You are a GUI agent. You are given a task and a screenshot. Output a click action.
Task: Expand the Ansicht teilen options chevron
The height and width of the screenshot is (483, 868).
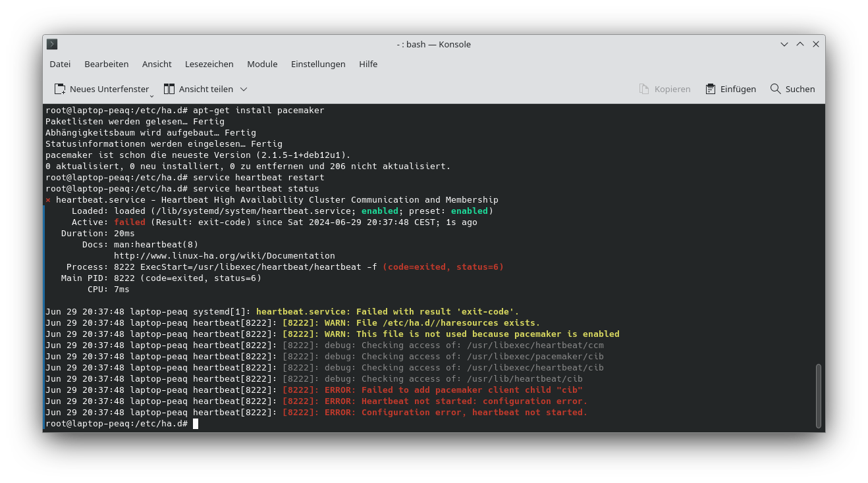[243, 89]
